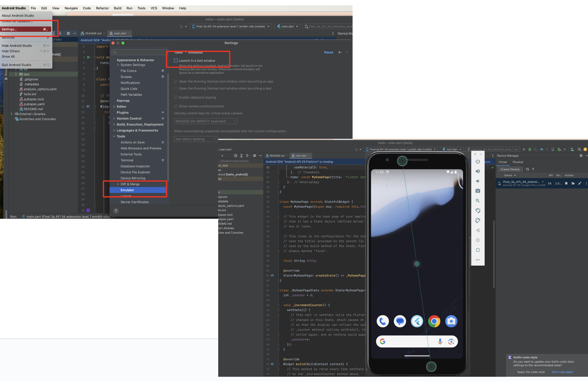Edit the Pixel_3a virtual device (pencil icon)

580,183
